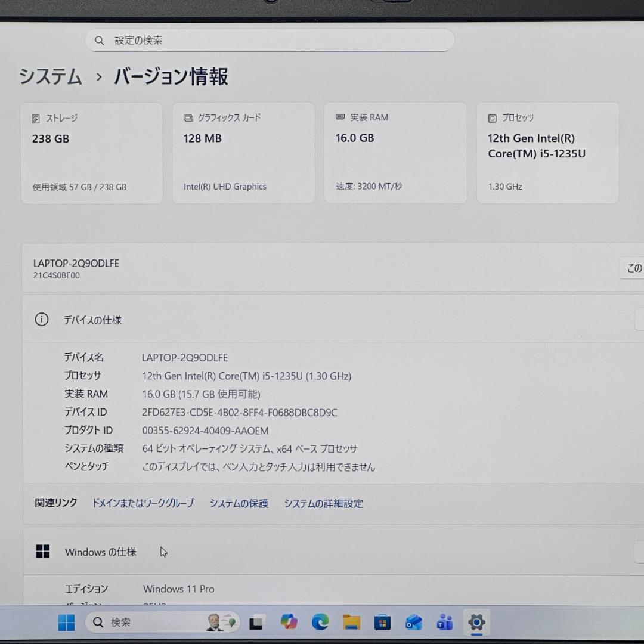This screenshot has height=644, width=644.
Task: Open システムの保護 link
Action: point(239,503)
